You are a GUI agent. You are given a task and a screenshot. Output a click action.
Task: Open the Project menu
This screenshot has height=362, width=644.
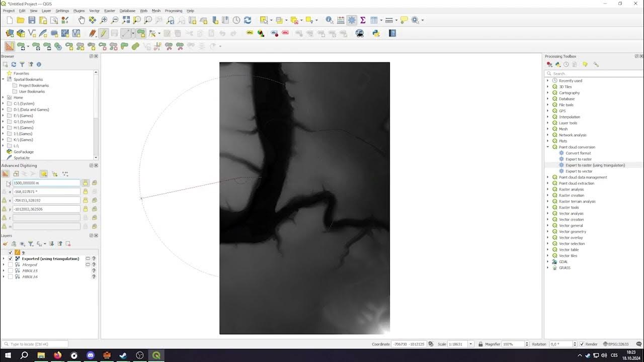point(9,11)
